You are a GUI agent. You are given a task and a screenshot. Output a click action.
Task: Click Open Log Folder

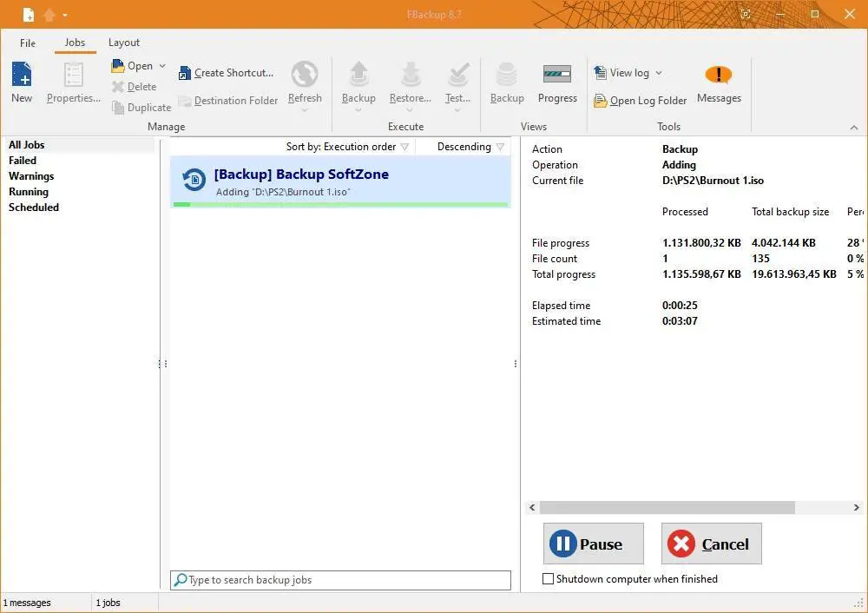pyautogui.click(x=640, y=101)
